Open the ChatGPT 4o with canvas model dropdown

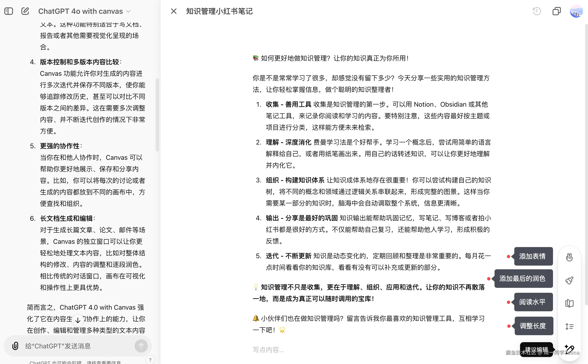click(84, 11)
